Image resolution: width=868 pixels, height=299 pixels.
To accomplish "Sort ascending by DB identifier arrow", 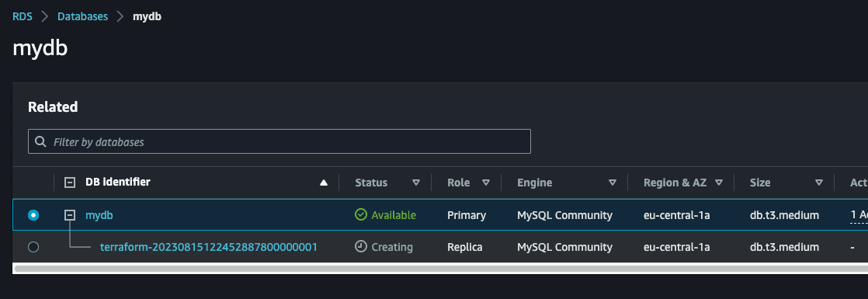I will [x=324, y=183].
